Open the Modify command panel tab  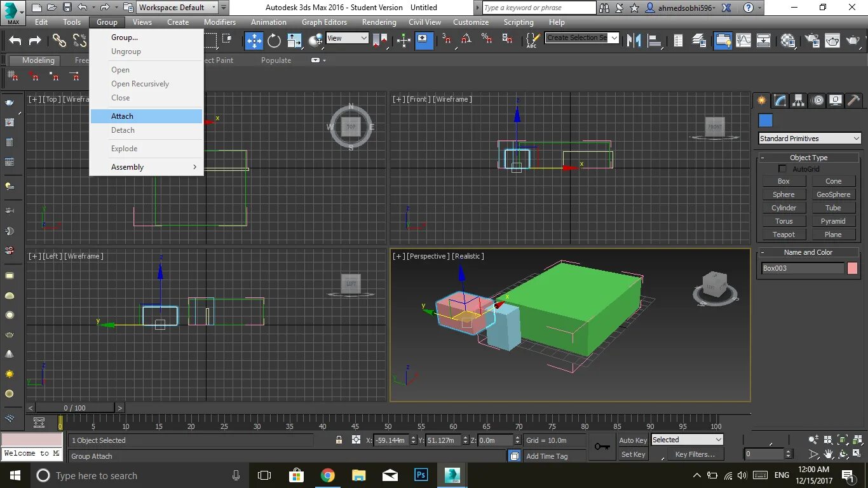pos(780,100)
